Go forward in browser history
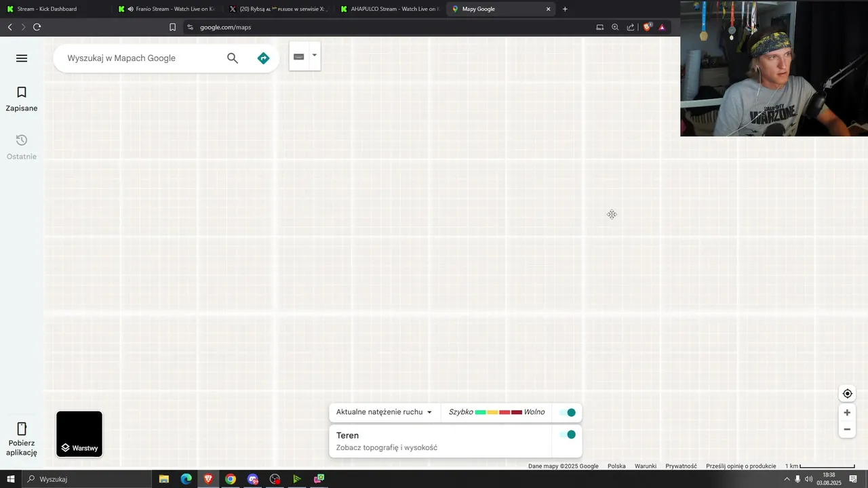 23,27
